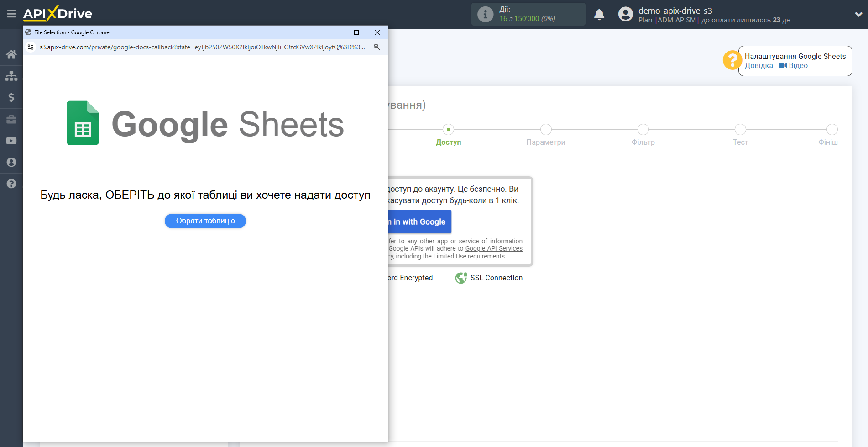Click the site info icon in popup address bar
868x447 pixels.
tap(31, 47)
